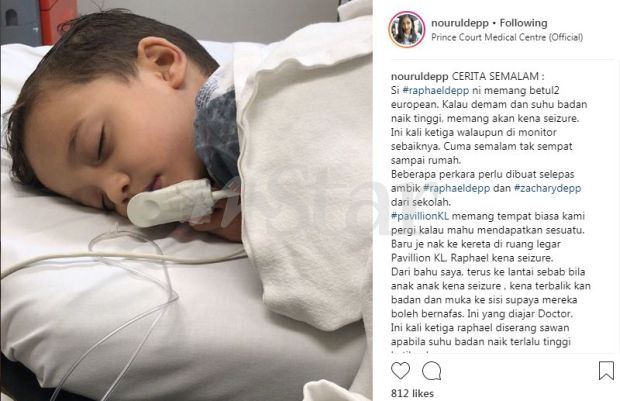Screen dimensions: 620x401
Task: Open #pavillionKL hashtag link
Action: 420,216
